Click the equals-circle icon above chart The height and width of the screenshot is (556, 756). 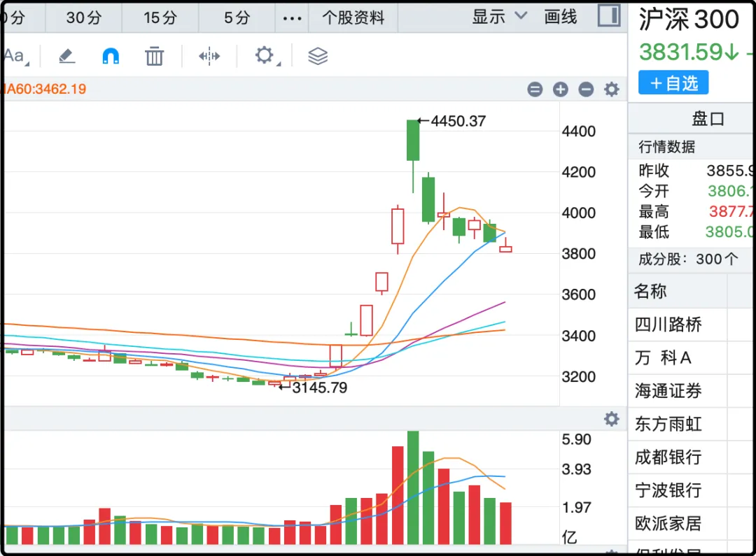535,90
